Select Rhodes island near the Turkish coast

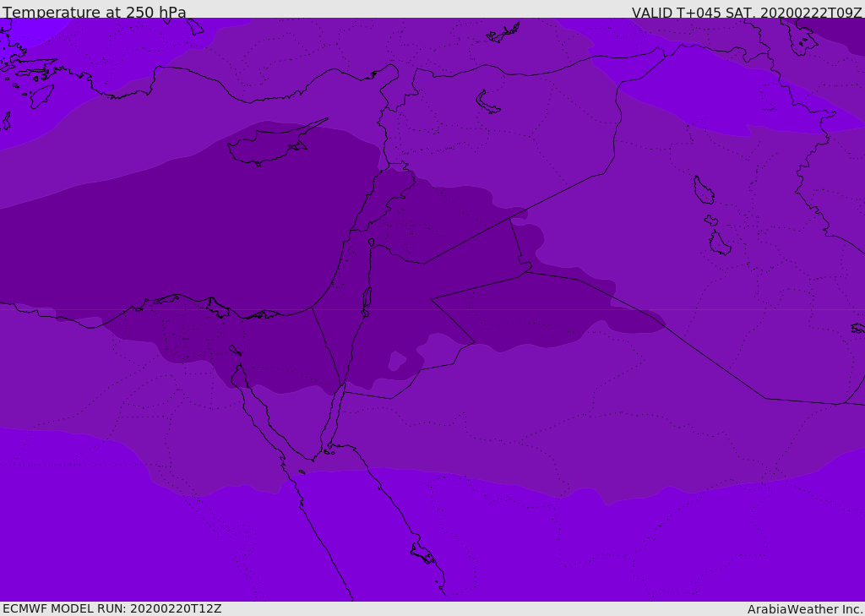pos(41,96)
